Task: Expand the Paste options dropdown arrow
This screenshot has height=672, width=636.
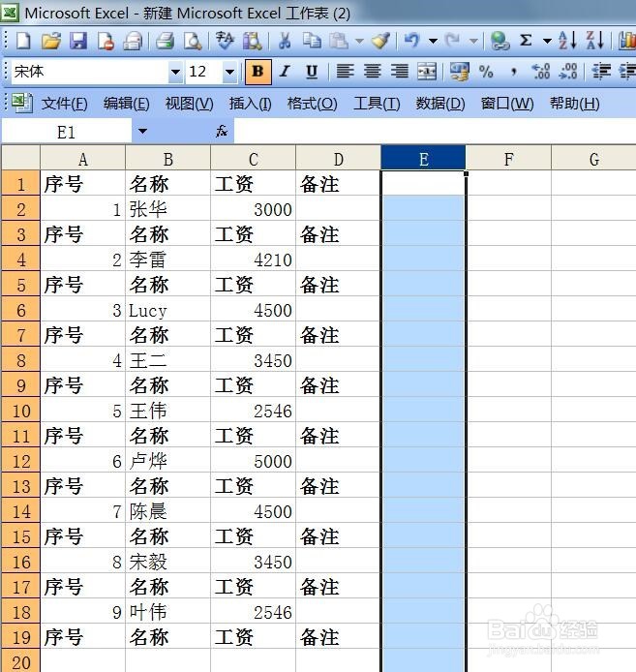Action: tap(359, 42)
